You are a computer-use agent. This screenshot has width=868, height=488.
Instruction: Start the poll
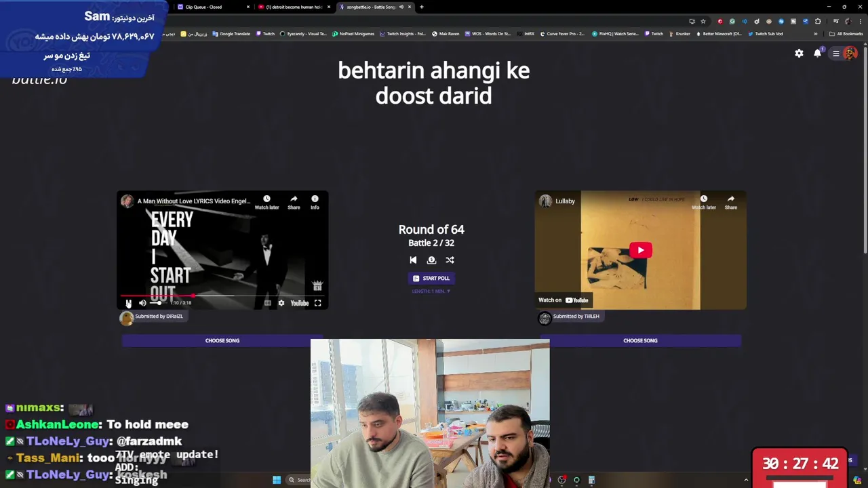pos(431,278)
